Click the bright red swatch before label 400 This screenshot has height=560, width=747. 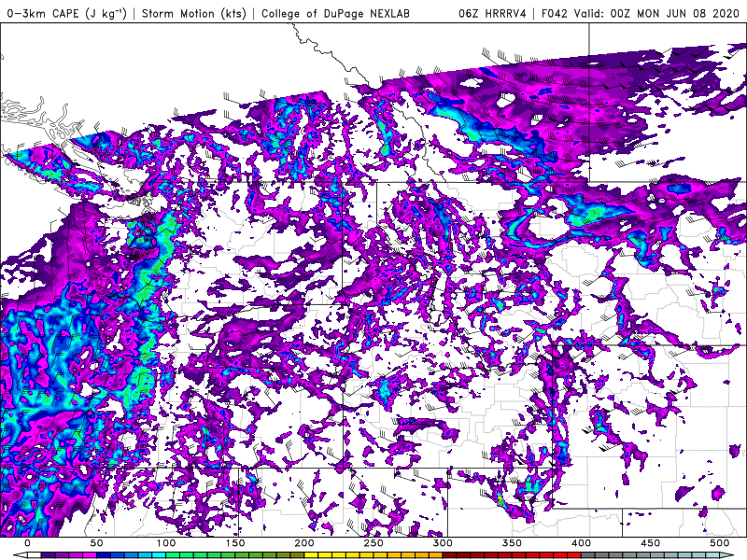[574, 555]
